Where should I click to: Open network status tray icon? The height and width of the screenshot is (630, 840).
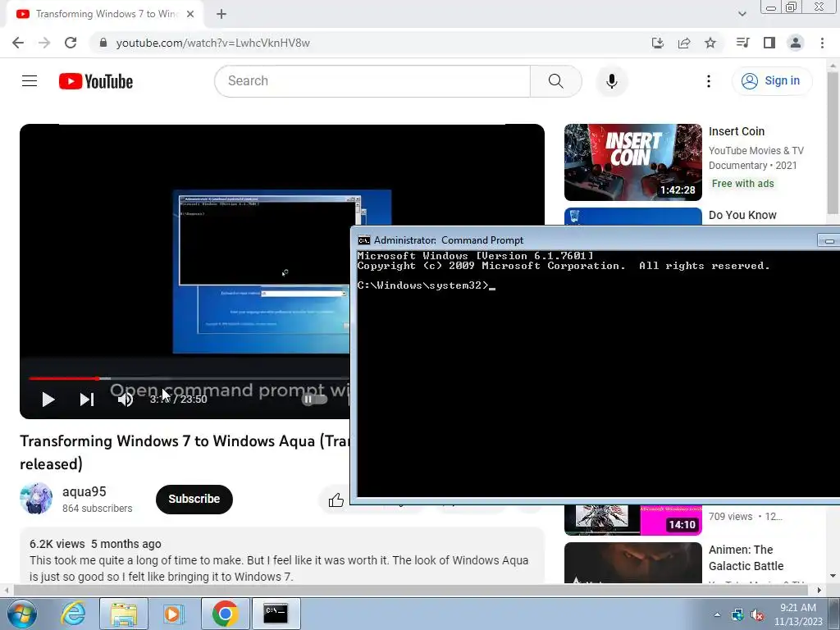737,615
